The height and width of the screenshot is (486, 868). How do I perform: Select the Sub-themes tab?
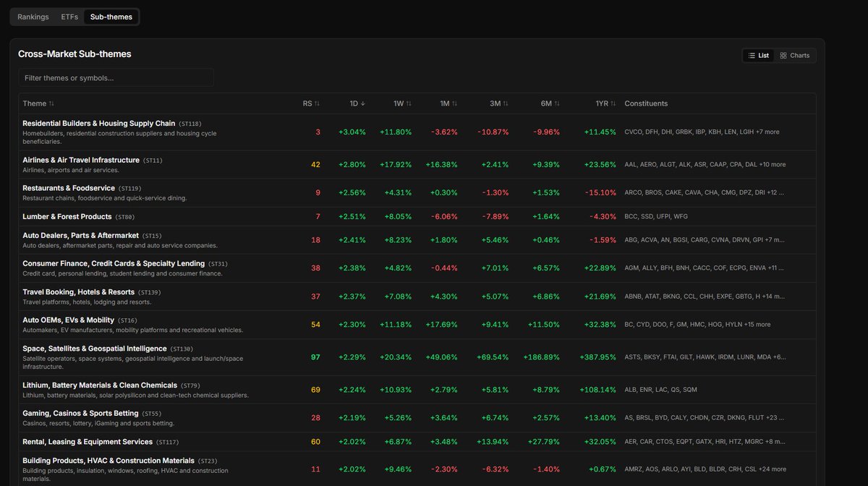(x=111, y=17)
